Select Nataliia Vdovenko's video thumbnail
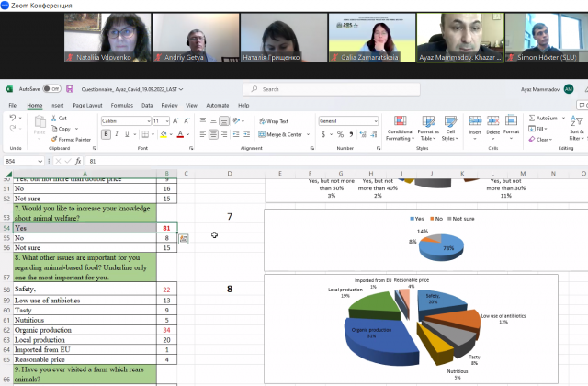Viewport: 588px width, 386px height. point(107,38)
